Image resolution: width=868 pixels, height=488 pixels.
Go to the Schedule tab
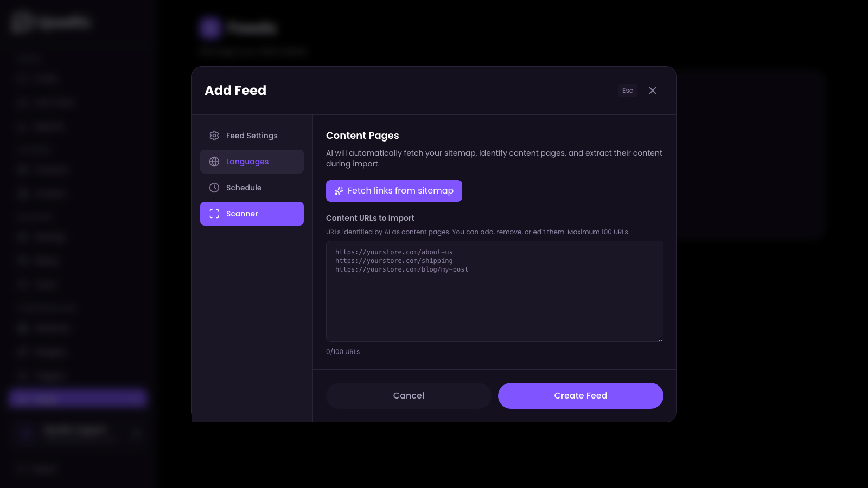coord(244,188)
